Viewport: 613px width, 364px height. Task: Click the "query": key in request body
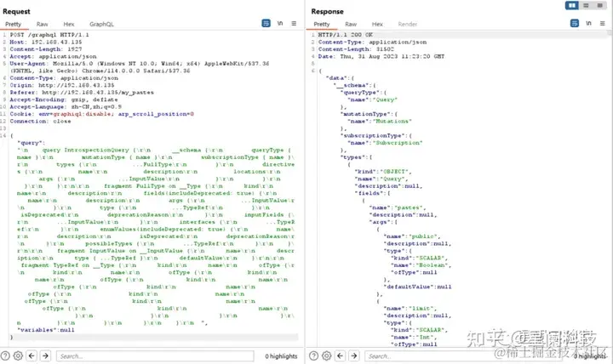pos(31,143)
